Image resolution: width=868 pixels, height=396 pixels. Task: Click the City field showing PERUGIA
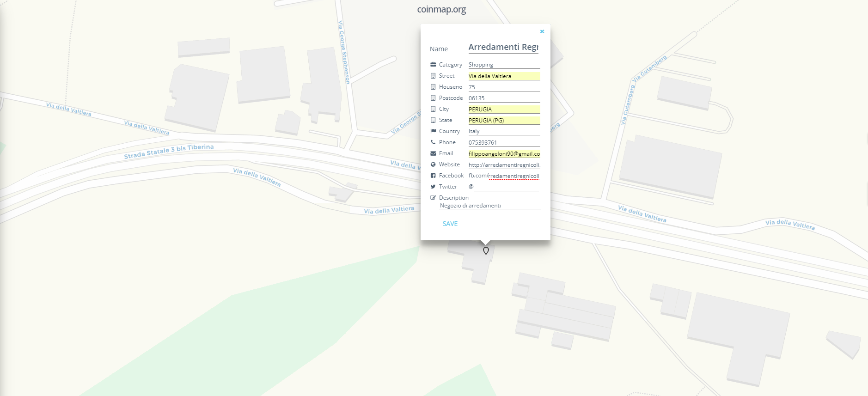point(504,109)
